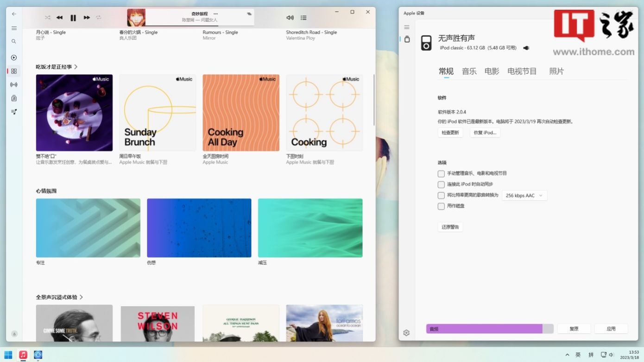Viewport: 644px width, 362px height.
Task: Open the playing next queue list
Action: 303,18
